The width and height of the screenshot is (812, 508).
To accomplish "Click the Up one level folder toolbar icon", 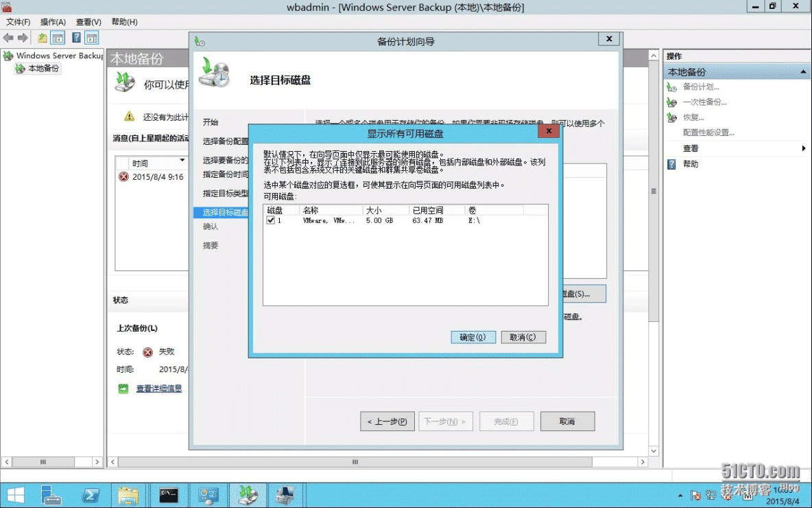I will pos(43,37).
